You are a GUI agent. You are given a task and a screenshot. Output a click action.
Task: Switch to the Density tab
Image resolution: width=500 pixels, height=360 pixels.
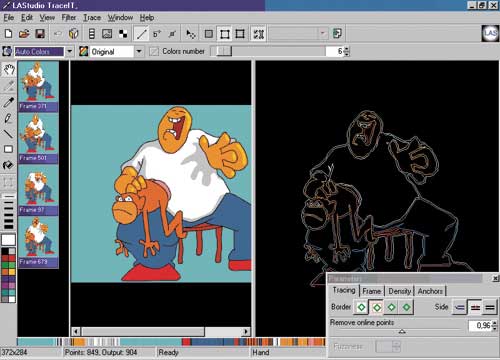(x=399, y=291)
